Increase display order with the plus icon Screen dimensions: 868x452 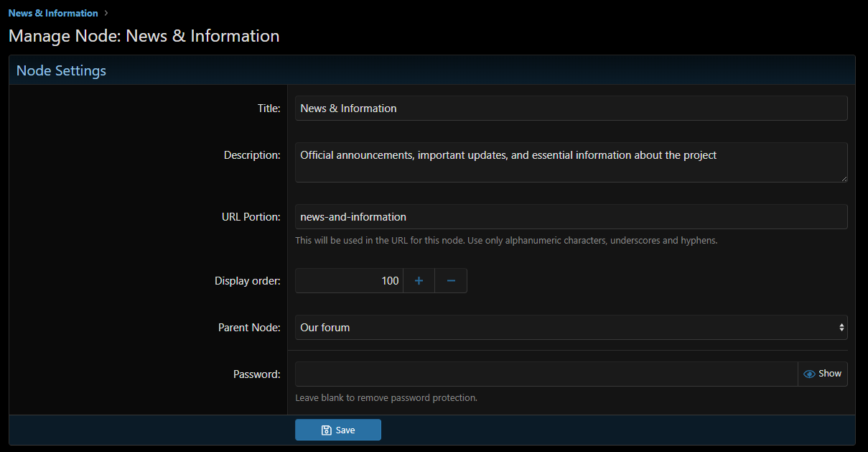click(419, 281)
